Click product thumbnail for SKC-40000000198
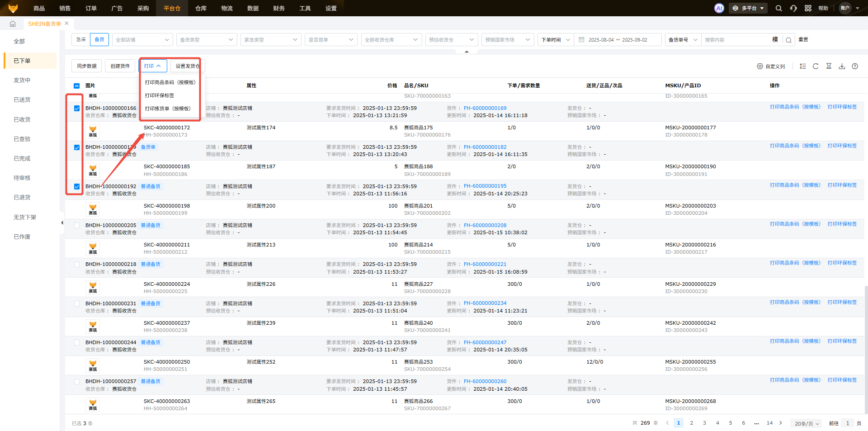 pos(93,209)
